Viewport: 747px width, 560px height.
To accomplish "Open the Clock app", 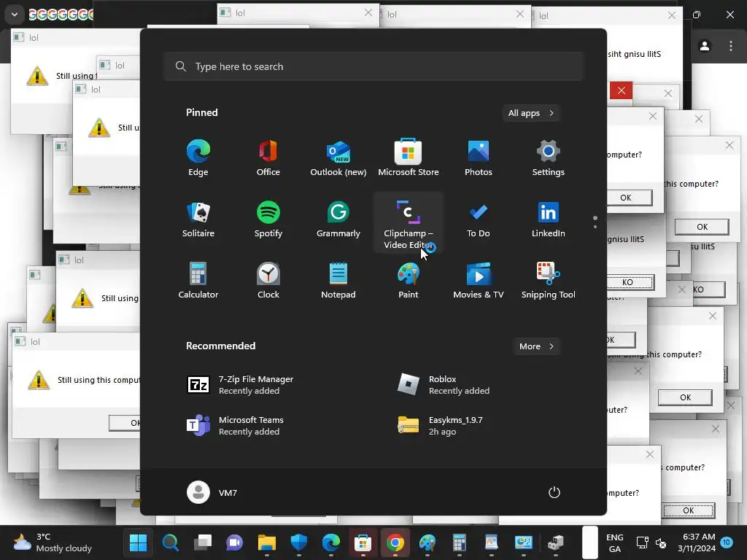I will (268, 281).
